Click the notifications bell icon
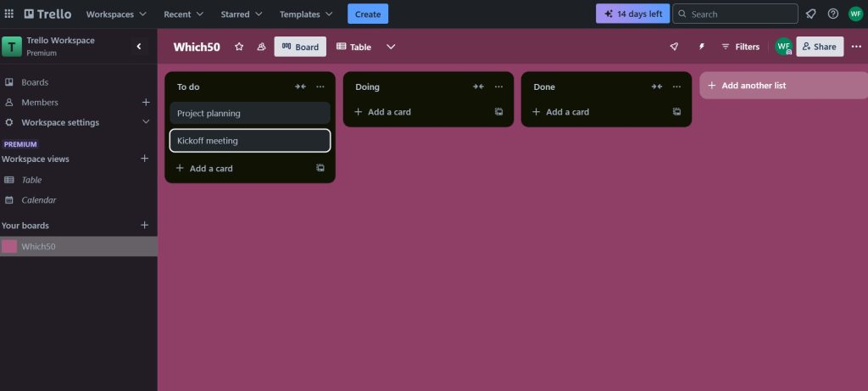Image resolution: width=868 pixels, height=391 pixels. [x=811, y=14]
